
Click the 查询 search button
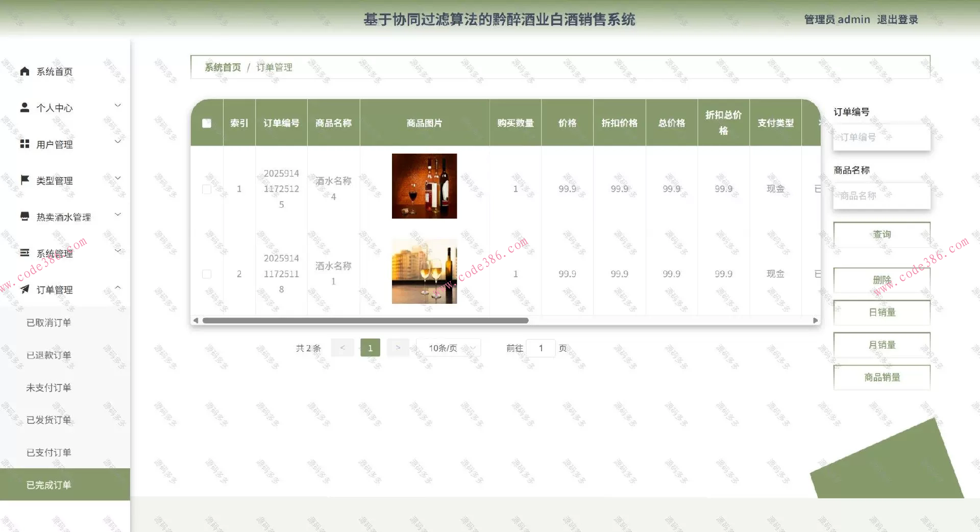coord(881,234)
